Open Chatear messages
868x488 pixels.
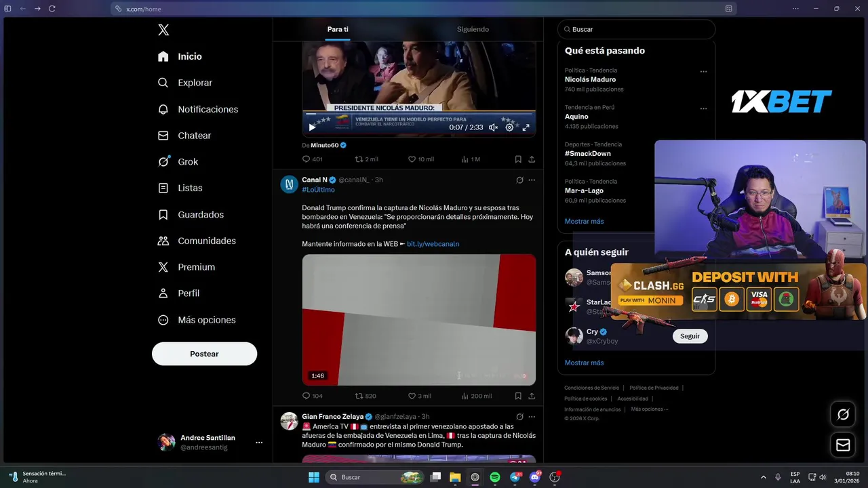pyautogui.click(x=184, y=136)
